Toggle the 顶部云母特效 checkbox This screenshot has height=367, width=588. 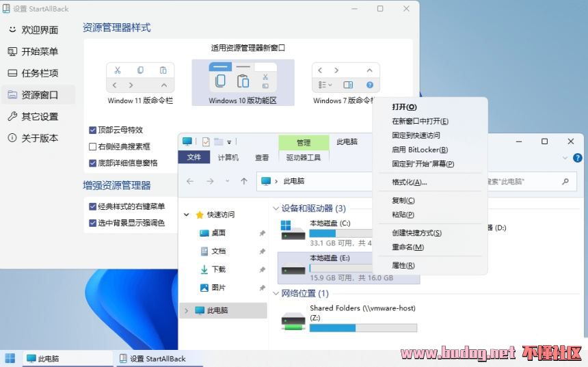pyautogui.click(x=93, y=130)
